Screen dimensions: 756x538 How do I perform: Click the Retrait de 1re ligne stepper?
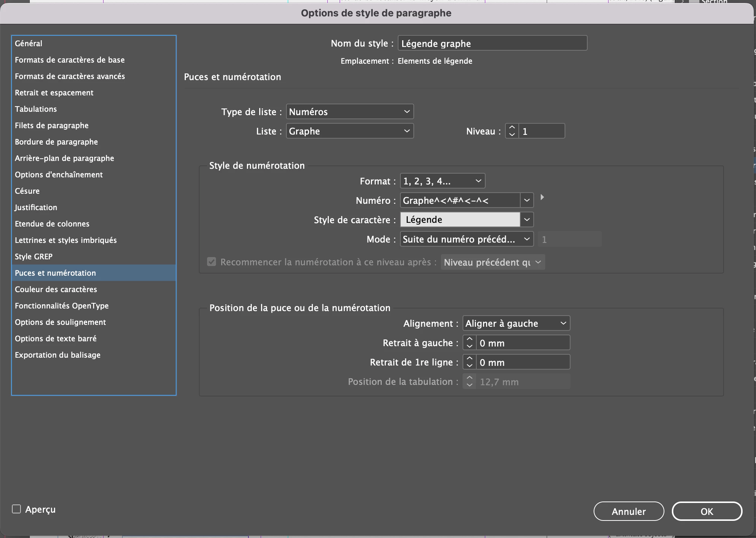pyautogui.click(x=469, y=362)
